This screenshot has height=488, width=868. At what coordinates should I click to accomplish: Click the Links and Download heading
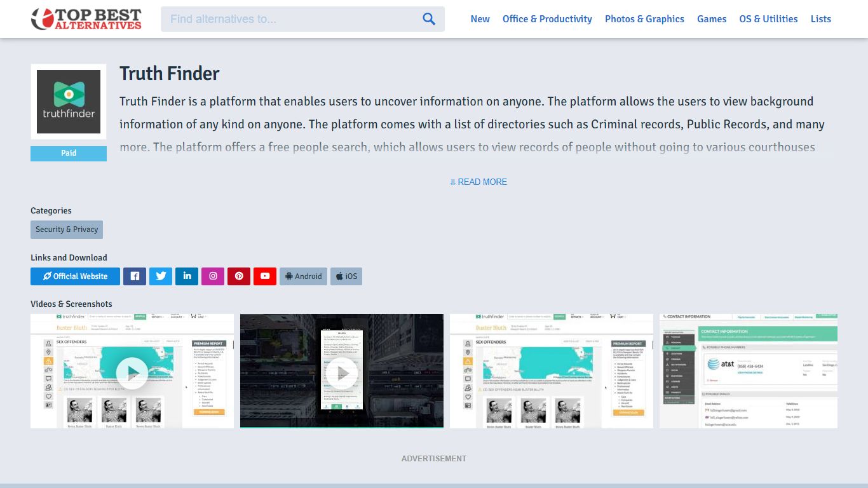69,258
